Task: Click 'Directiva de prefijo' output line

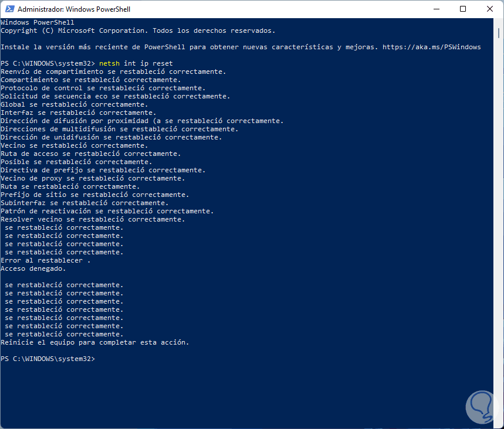Action: (x=103, y=170)
